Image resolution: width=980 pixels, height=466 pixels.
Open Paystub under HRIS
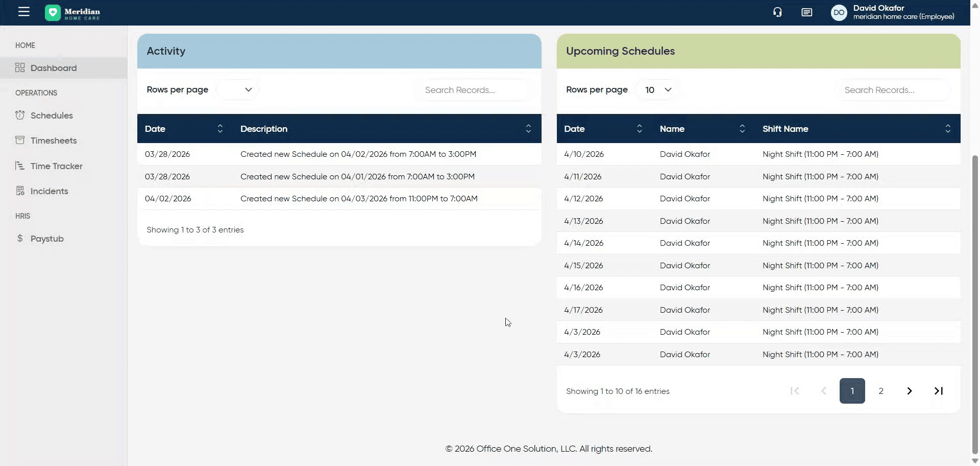47,239
